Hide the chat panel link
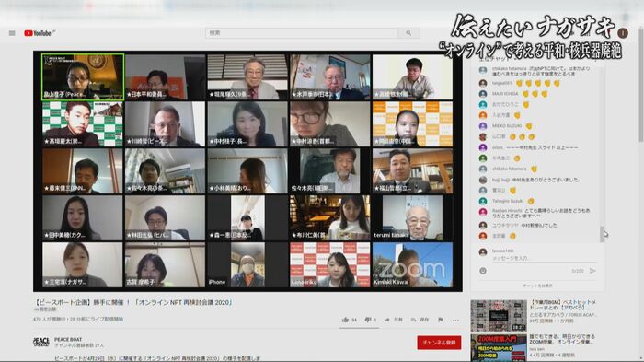 pyautogui.click(x=537, y=286)
